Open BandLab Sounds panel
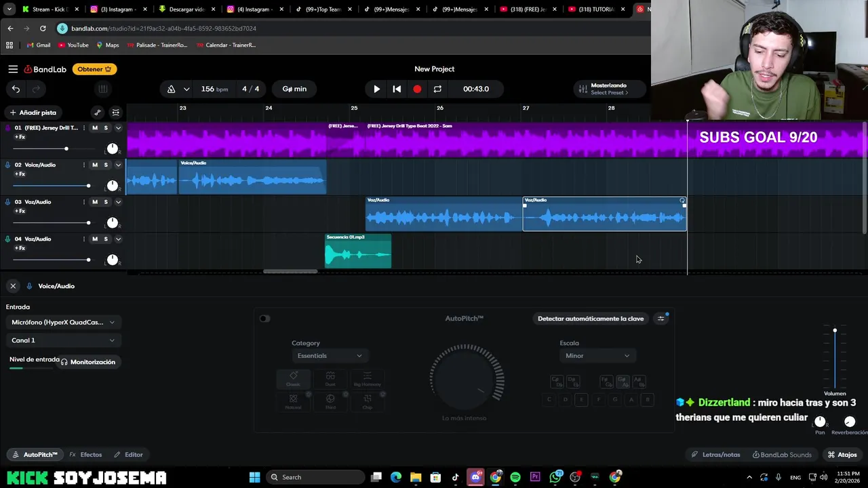This screenshot has height=488, width=868. coord(782,455)
